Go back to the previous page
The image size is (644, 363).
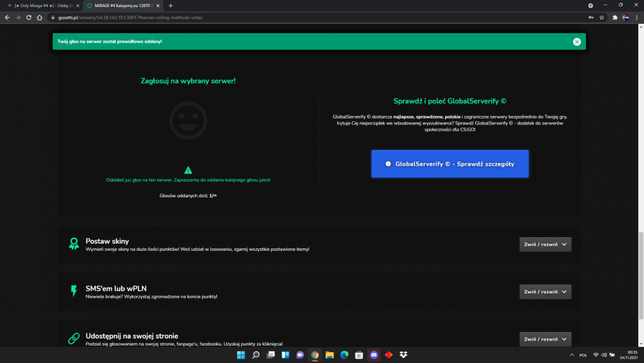point(7,17)
